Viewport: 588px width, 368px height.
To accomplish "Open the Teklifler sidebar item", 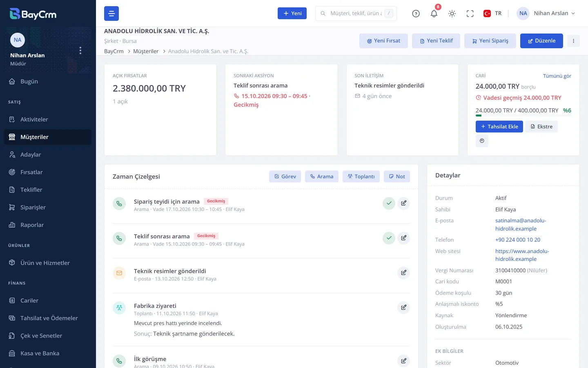I will pyautogui.click(x=48, y=190).
